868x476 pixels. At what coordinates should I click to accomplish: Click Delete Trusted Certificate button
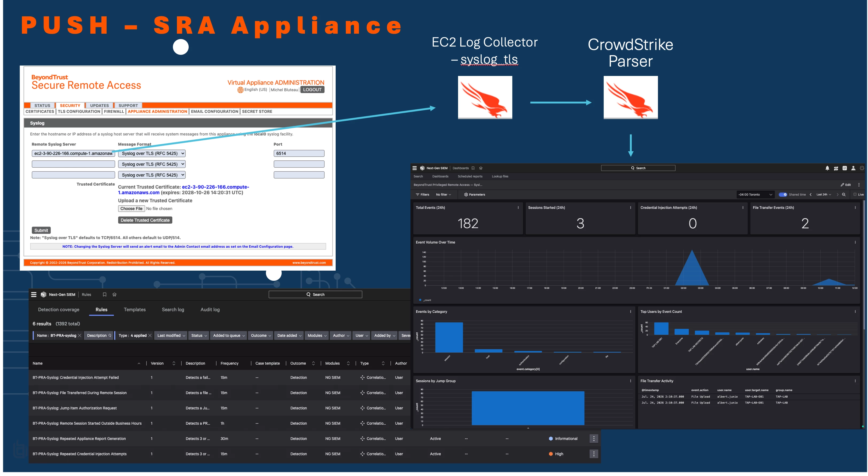pos(145,220)
